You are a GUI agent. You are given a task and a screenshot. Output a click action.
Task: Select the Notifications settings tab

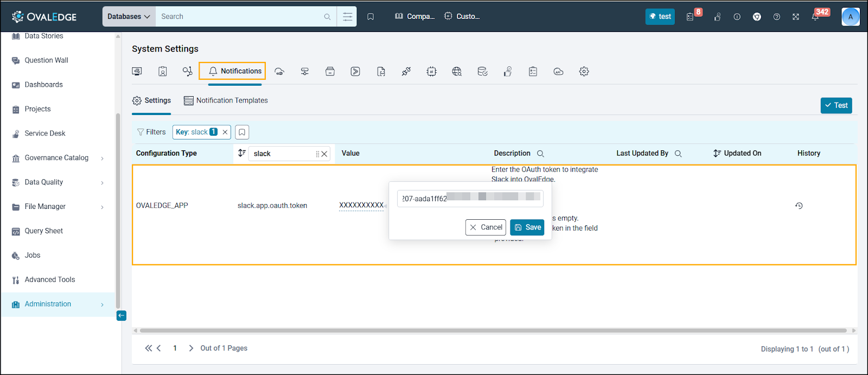[235, 71]
